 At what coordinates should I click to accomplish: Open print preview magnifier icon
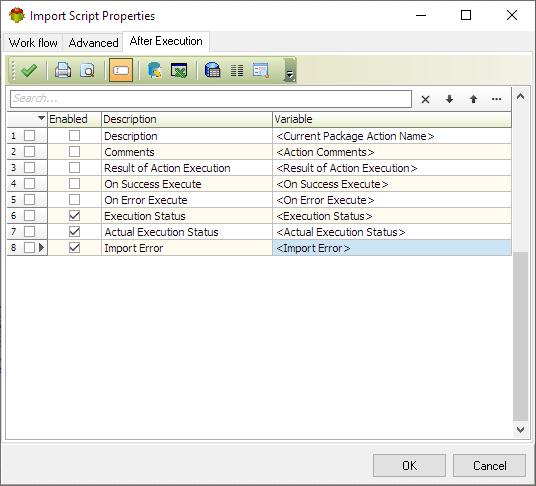[x=88, y=70]
